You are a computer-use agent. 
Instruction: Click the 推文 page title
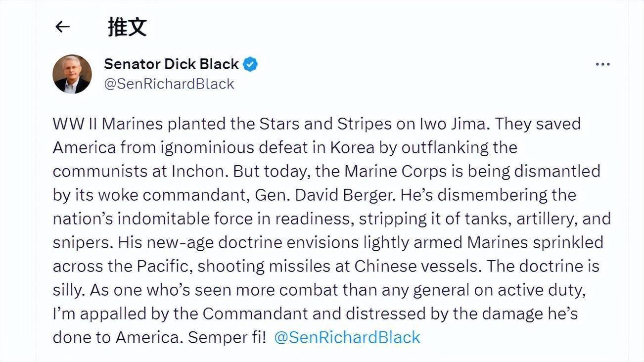[x=127, y=27]
